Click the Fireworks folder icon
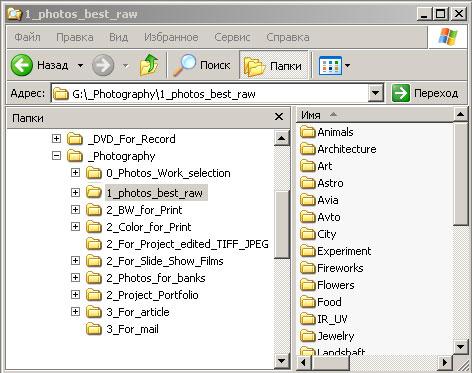The image size is (472, 373). pos(307,268)
